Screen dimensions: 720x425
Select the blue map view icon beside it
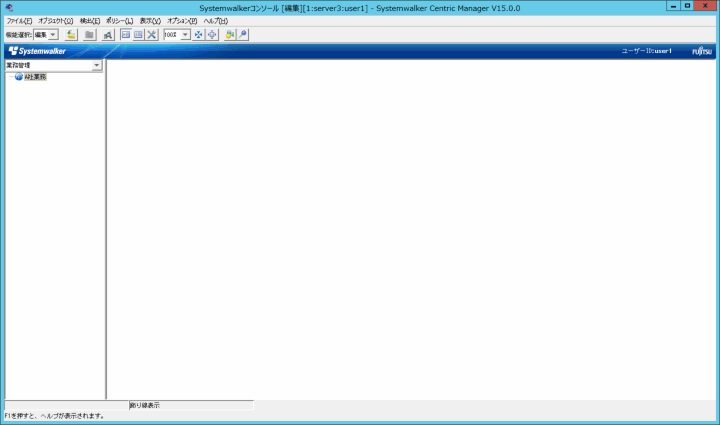[x=138, y=35]
